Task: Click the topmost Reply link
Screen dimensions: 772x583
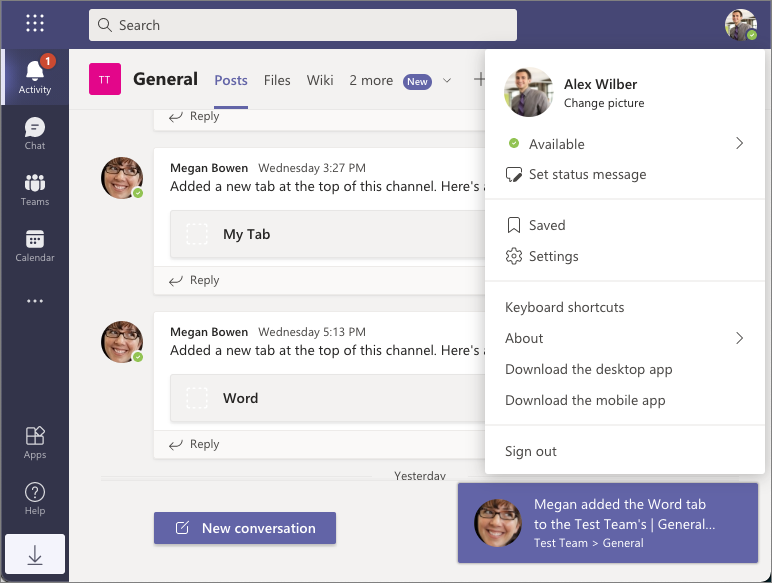Action: tap(195, 116)
